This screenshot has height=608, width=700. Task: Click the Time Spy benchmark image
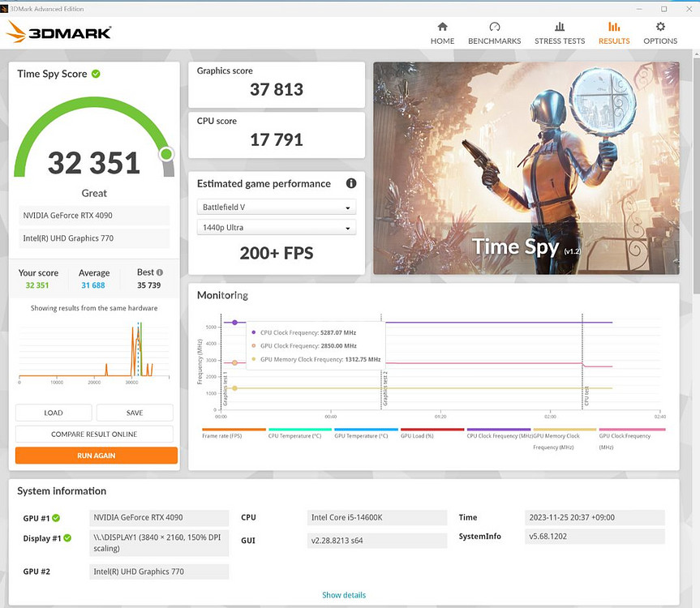(526, 168)
